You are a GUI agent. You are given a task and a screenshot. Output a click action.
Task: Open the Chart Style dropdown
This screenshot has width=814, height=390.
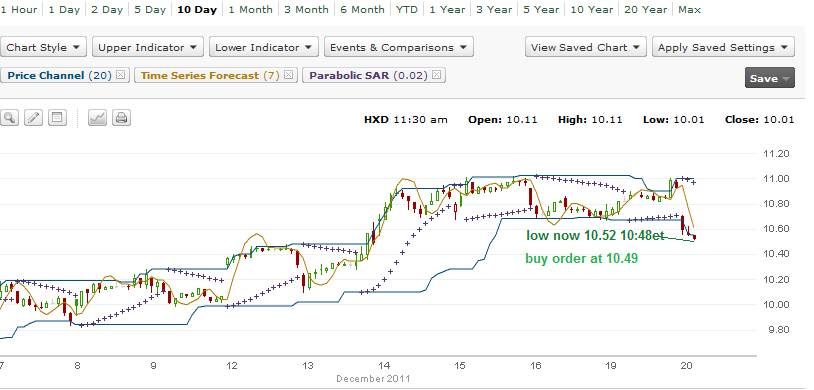[44, 47]
